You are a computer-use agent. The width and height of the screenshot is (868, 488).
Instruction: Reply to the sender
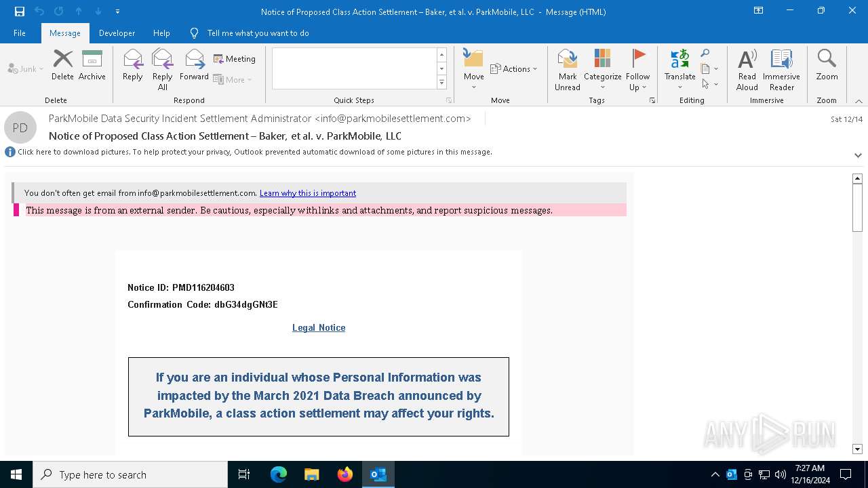pyautogui.click(x=133, y=65)
